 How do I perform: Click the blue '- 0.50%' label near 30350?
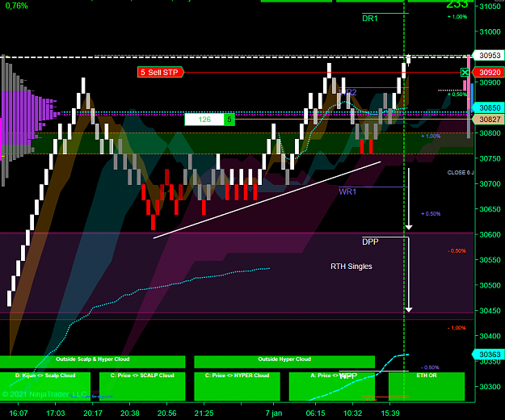pos(430,367)
